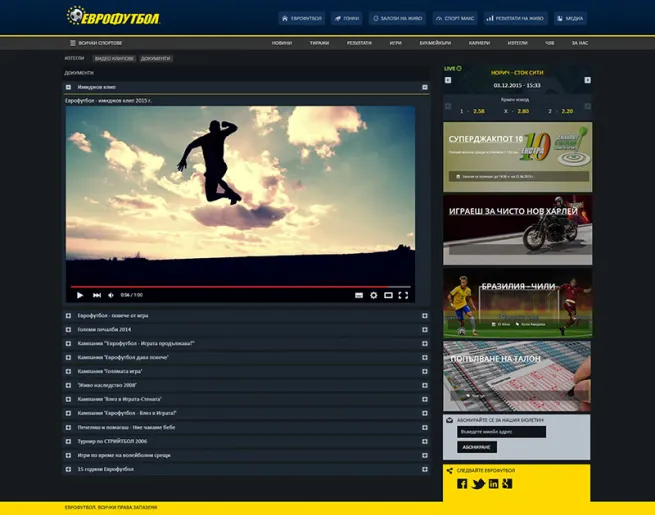
Task: Expand 'Влез в Играта-Стената' campaign row
Action: (246, 399)
